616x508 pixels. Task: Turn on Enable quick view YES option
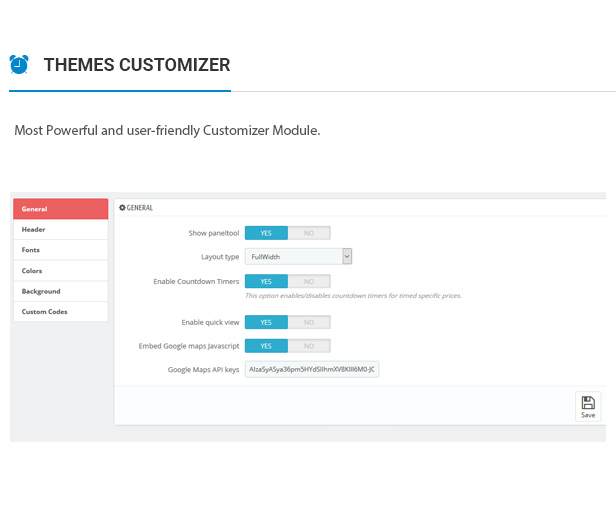pyautogui.click(x=266, y=322)
